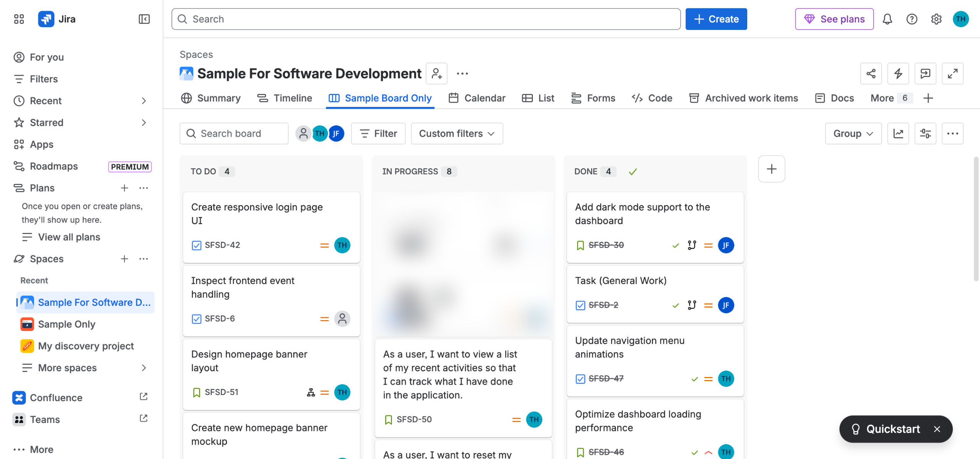Open View all plans link

[61, 237]
